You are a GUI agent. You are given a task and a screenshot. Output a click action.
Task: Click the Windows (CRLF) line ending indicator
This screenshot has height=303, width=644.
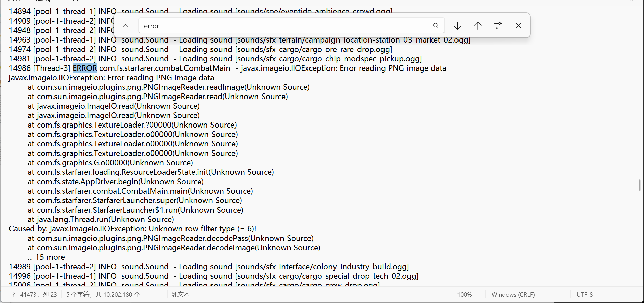pyautogui.click(x=513, y=295)
